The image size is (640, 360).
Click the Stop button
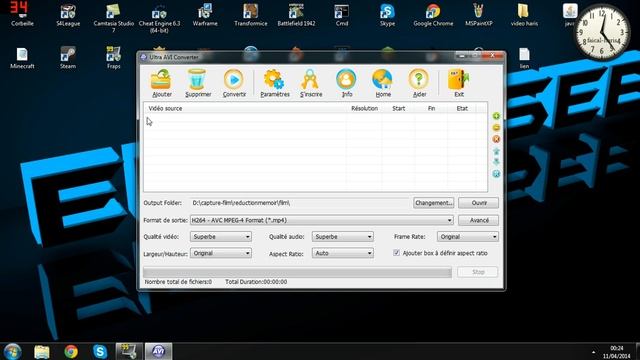pyautogui.click(x=478, y=272)
